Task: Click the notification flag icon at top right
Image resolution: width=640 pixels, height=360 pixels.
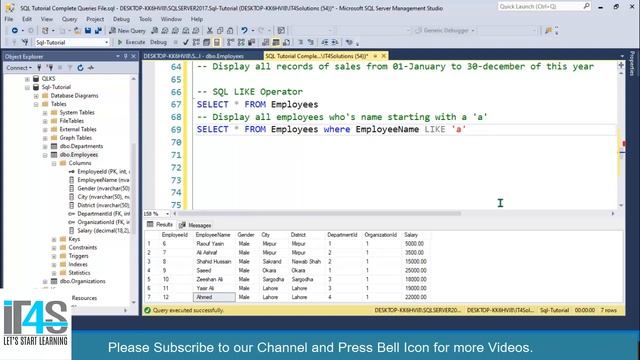Action: (548, 31)
